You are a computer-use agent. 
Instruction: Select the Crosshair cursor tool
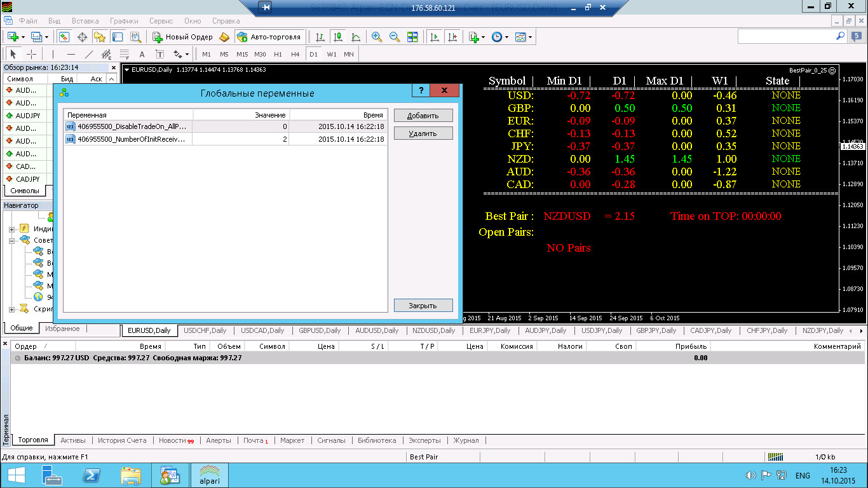(x=31, y=54)
